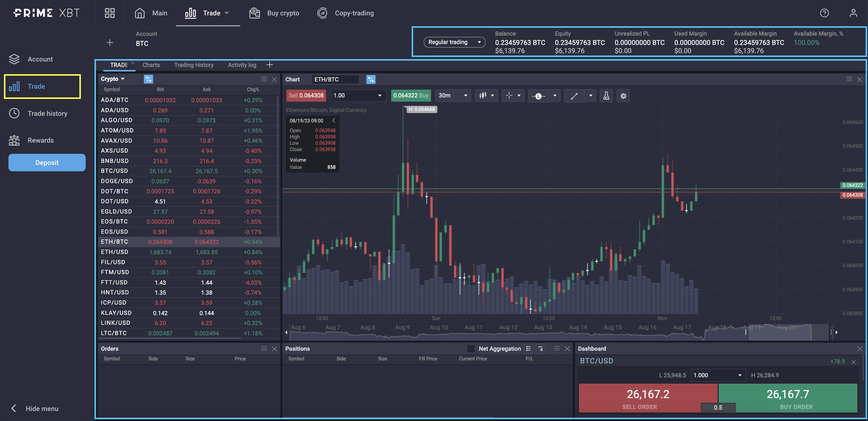
Task: Open the help question mark icon
Action: pyautogui.click(x=824, y=13)
